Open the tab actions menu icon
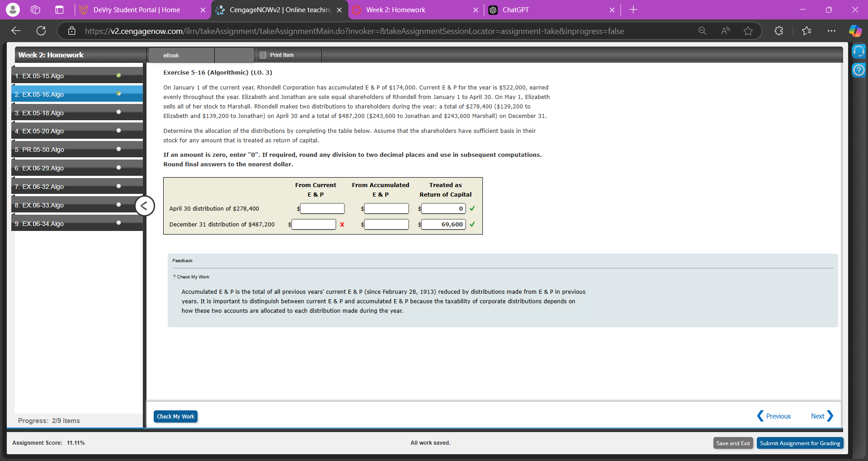Screen dimensions: 868x461 coord(59,9)
